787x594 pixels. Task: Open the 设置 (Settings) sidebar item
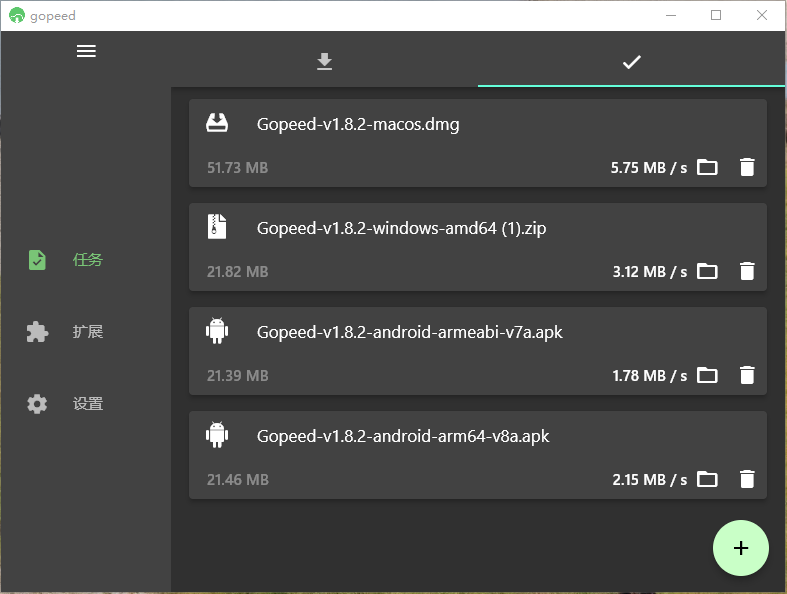pos(86,404)
